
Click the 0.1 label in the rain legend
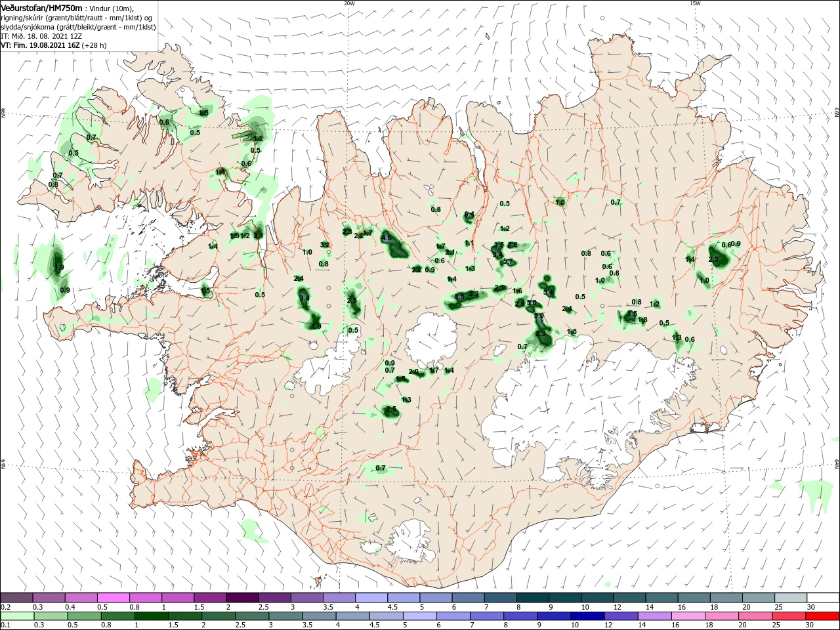[6, 625]
